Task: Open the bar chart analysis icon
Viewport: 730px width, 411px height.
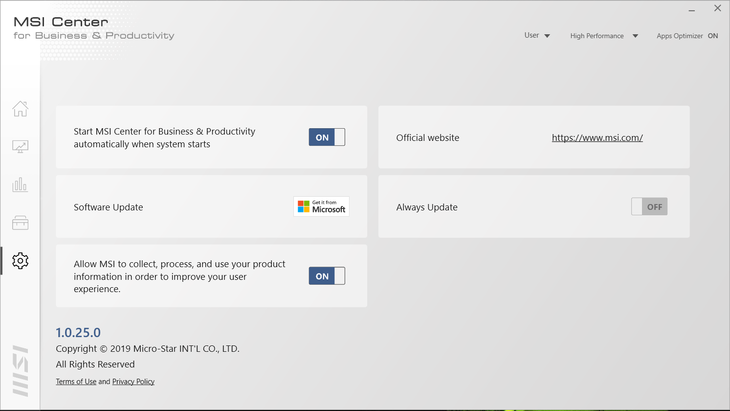Action: pos(20,185)
